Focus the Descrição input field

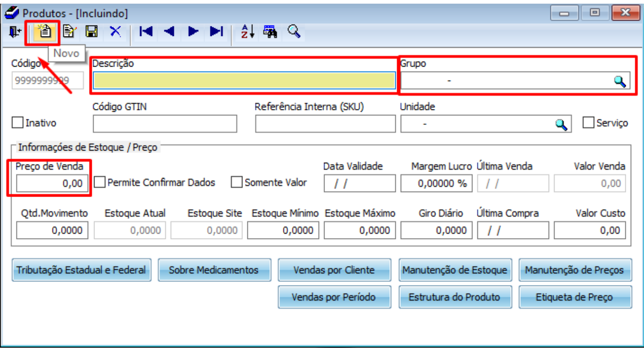(244, 81)
